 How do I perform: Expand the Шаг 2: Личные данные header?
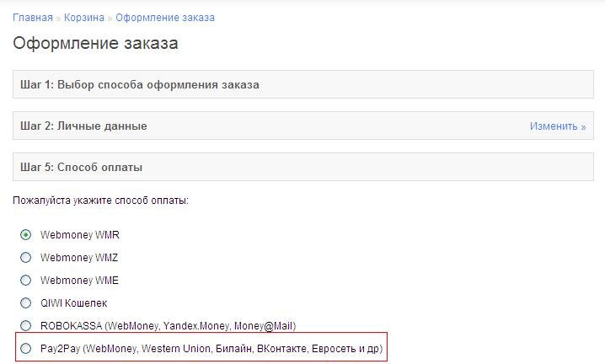pyautogui.click(x=84, y=126)
